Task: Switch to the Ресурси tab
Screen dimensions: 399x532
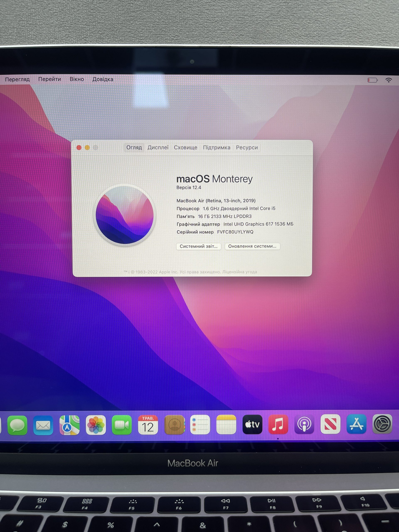Action: coord(247,147)
